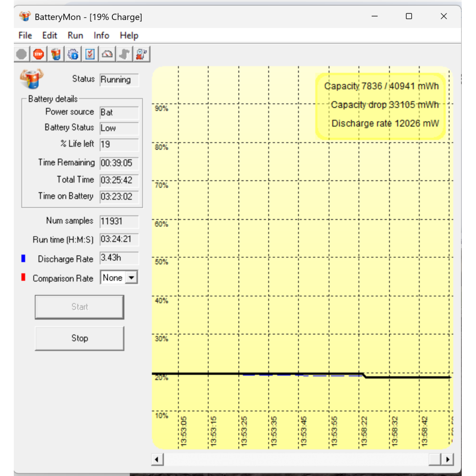
Task: Click the Battery Status field showing Low
Action: click(119, 128)
